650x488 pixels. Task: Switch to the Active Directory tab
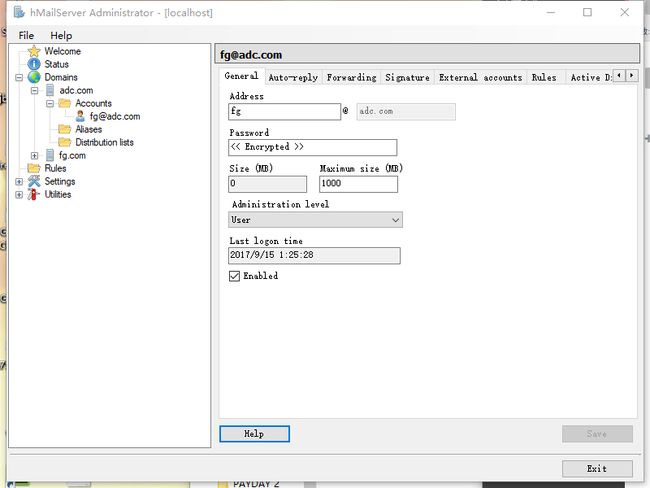[590, 78]
